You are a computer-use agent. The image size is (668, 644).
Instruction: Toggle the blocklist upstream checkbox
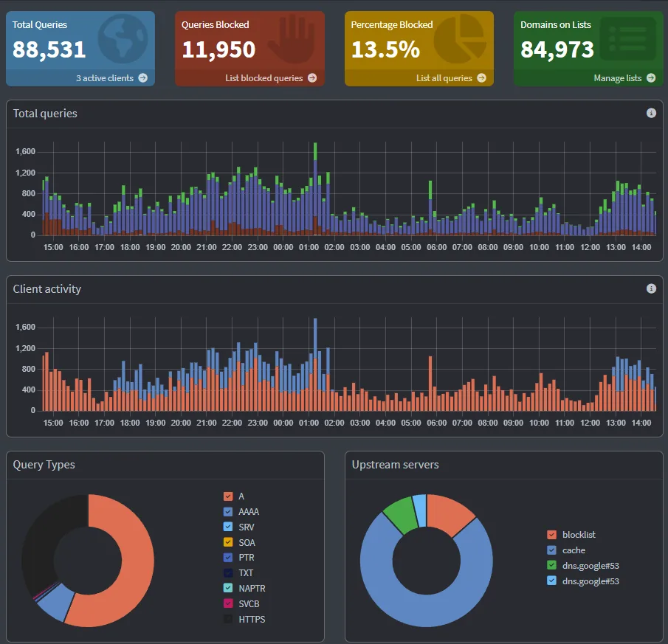[551, 535]
